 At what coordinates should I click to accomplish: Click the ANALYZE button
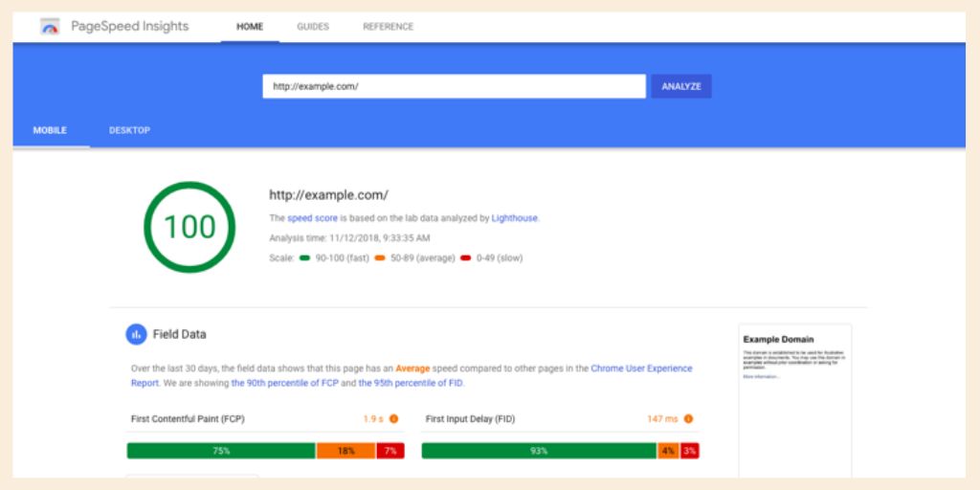click(x=681, y=86)
